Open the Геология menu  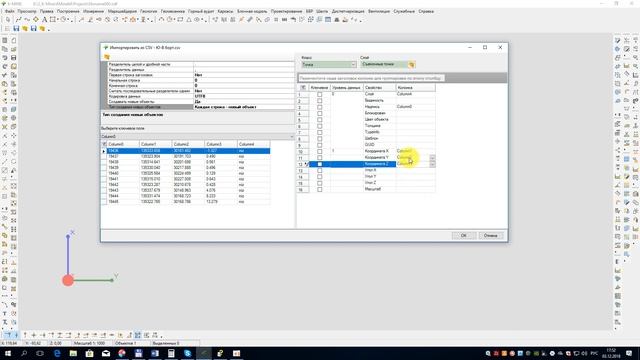point(149,11)
